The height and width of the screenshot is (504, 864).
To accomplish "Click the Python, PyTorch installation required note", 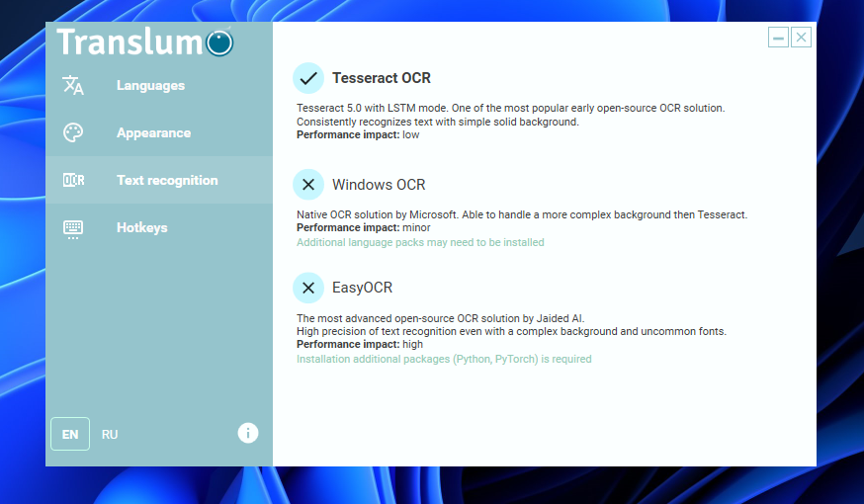I will 444,359.
